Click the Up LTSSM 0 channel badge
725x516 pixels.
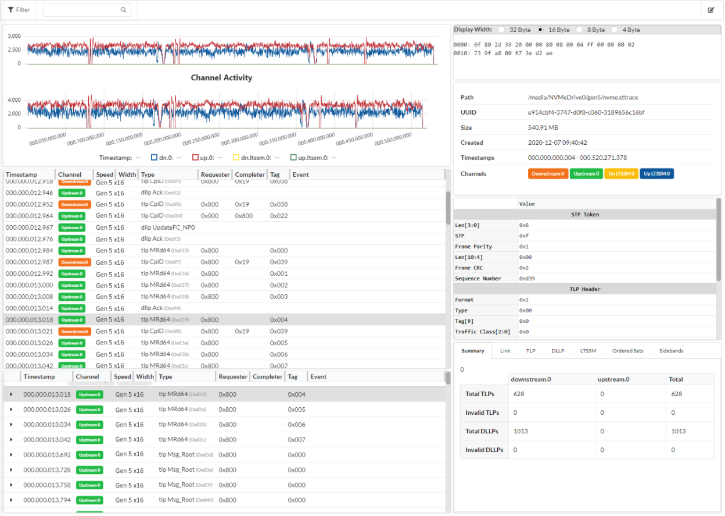pyautogui.click(x=657, y=174)
